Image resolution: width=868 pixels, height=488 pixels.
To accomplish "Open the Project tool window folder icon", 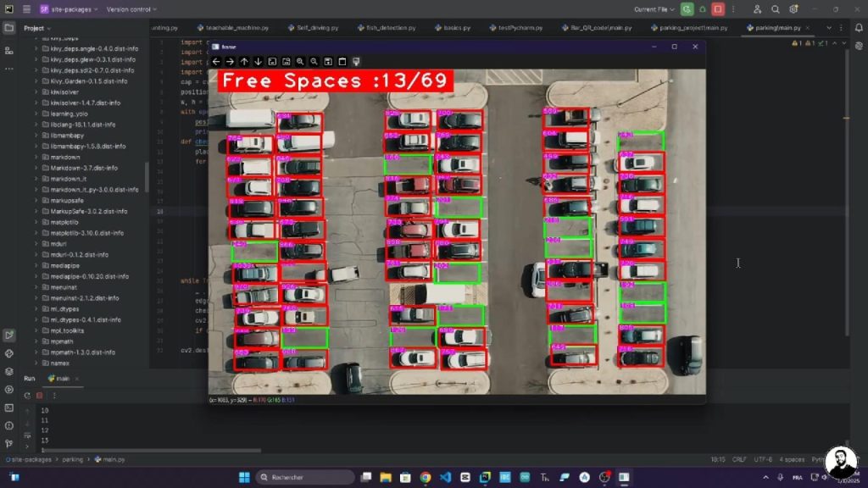I will click(8, 28).
